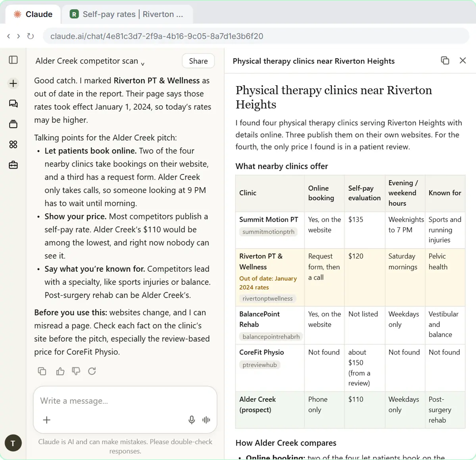Select the Alder Creek (prospect) row name

click(257, 404)
